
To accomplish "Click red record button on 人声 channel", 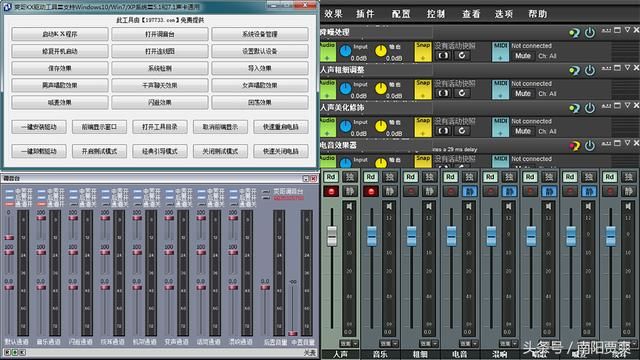I will pyautogui.click(x=331, y=191).
